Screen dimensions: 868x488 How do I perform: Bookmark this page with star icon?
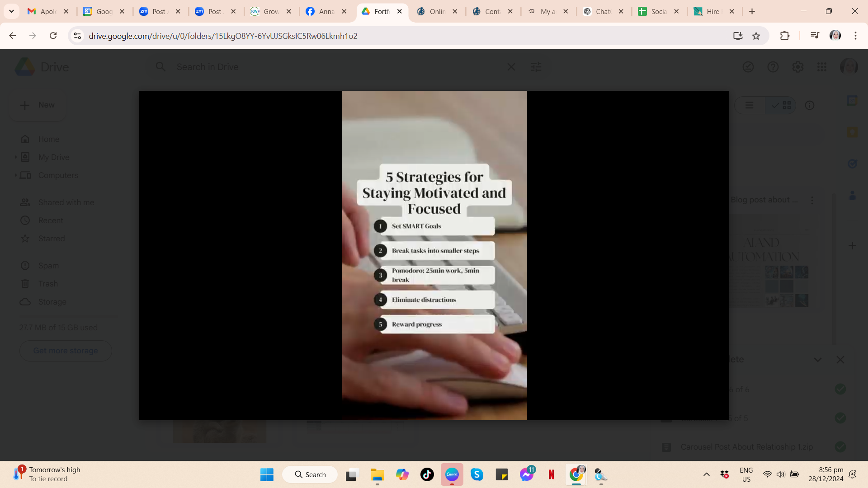pyautogui.click(x=756, y=36)
